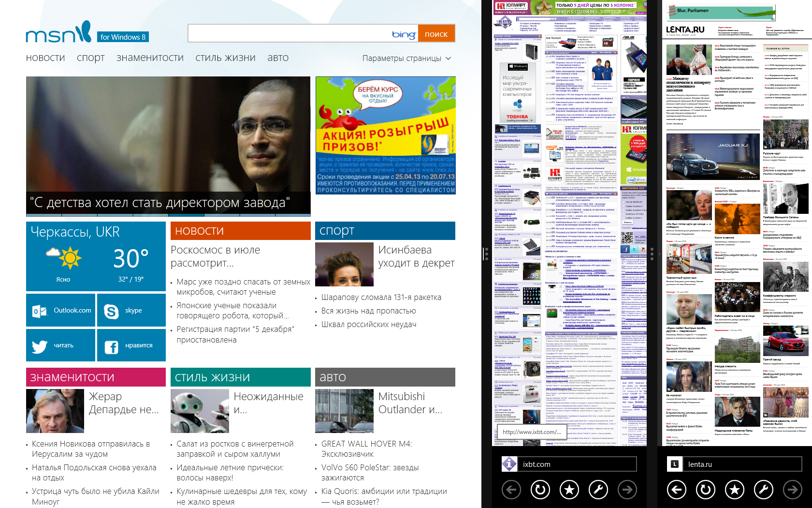Open page tools wrench for lenta.ru
Viewport: 812px width, 508px height.
click(764, 490)
